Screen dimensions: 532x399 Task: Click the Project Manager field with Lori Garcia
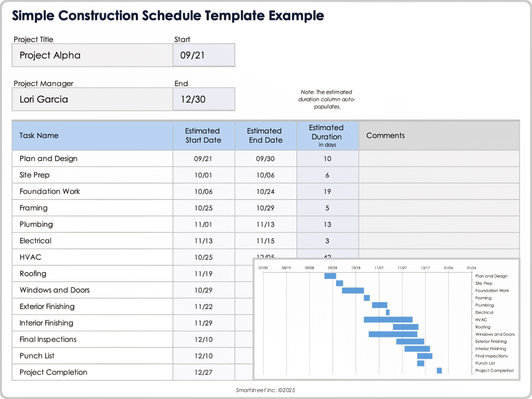92,99
